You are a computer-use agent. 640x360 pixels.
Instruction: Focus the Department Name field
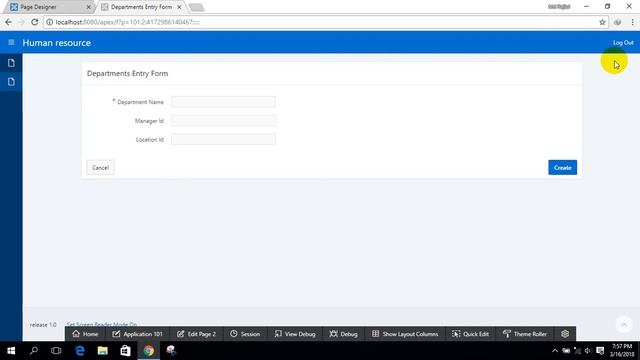(x=223, y=102)
